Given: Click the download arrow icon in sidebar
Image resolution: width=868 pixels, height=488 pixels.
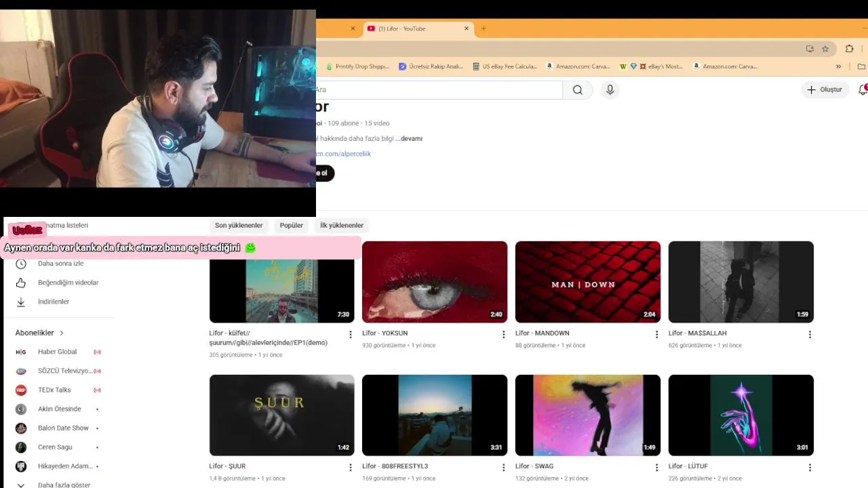Looking at the screenshot, I should click(21, 302).
